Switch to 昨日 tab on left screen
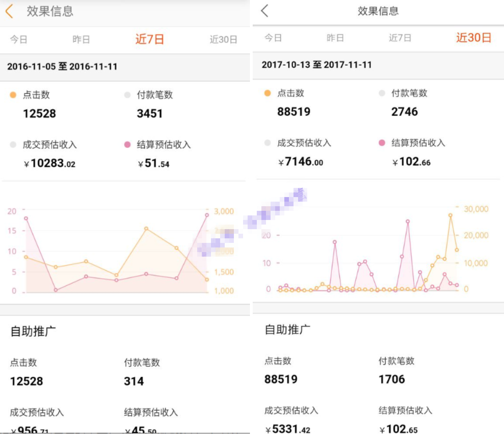The image size is (504, 445). 81,39
